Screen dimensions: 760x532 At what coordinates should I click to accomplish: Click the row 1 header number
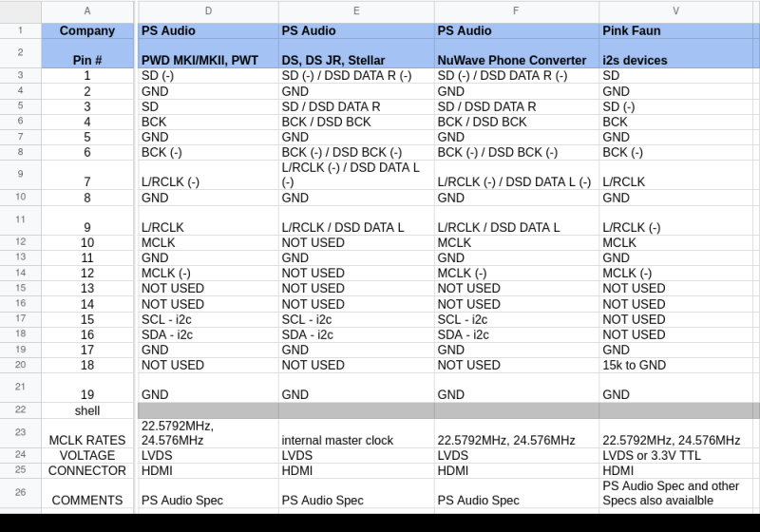20,30
